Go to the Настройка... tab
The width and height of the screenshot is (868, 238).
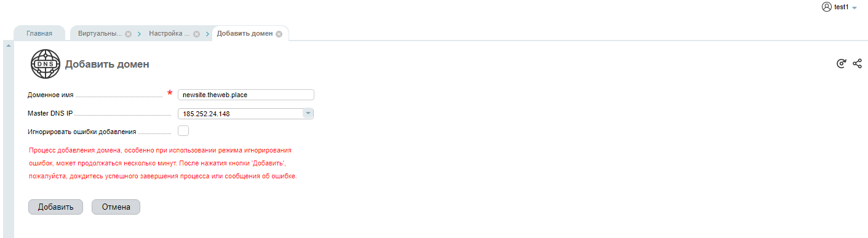pyautogui.click(x=169, y=34)
